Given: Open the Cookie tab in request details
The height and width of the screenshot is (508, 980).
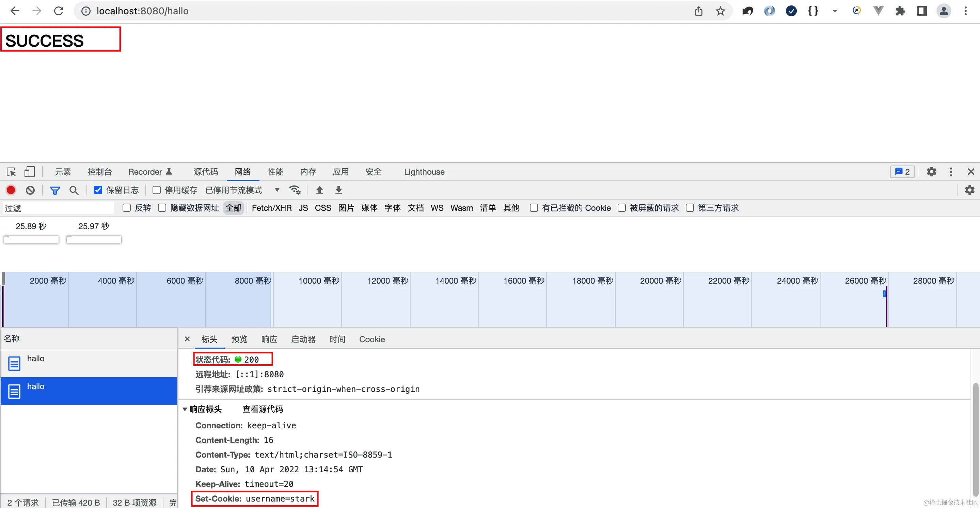Looking at the screenshot, I should [x=372, y=339].
